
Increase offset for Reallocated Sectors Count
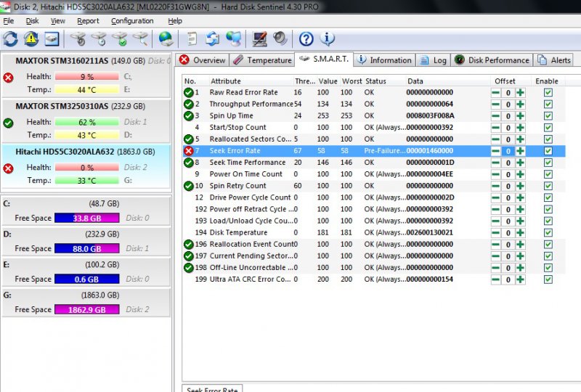click(x=520, y=139)
